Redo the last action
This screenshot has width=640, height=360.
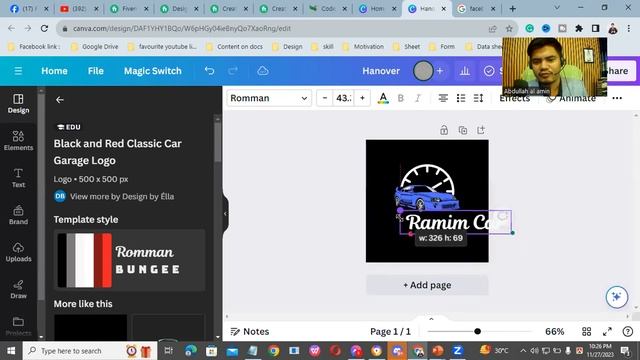pyautogui.click(x=233, y=71)
